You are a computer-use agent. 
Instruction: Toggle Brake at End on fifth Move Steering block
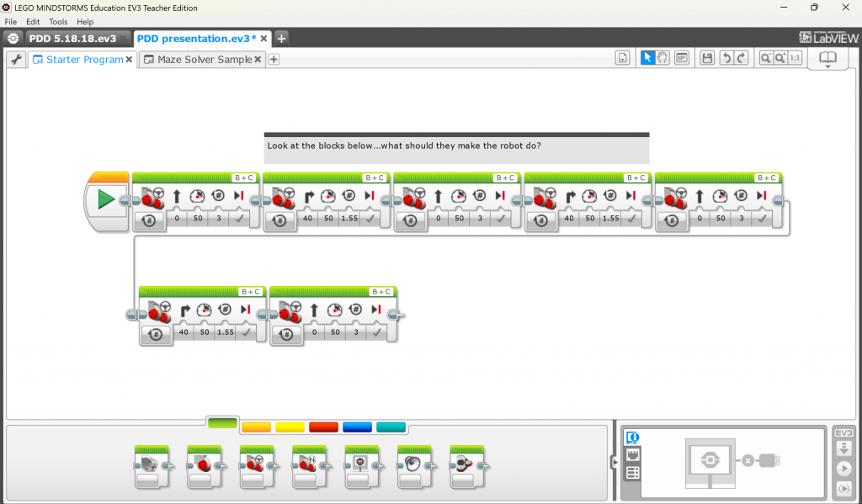(x=762, y=218)
